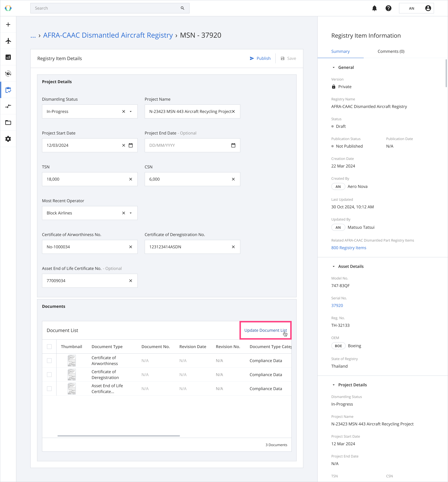Viewport: 448px width, 482px height.
Task: Open the Most Recent Operator dropdown
Action: (x=131, y=213)
